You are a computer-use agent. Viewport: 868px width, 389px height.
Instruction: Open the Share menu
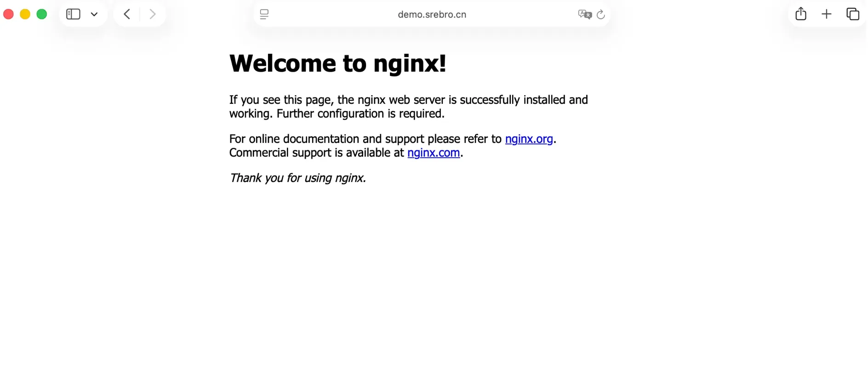click(801, 14)
